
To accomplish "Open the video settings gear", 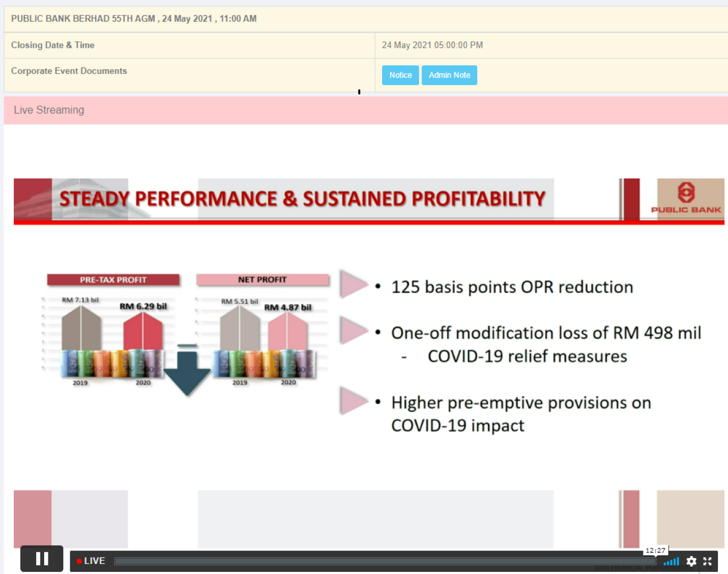I will point(691,561).
